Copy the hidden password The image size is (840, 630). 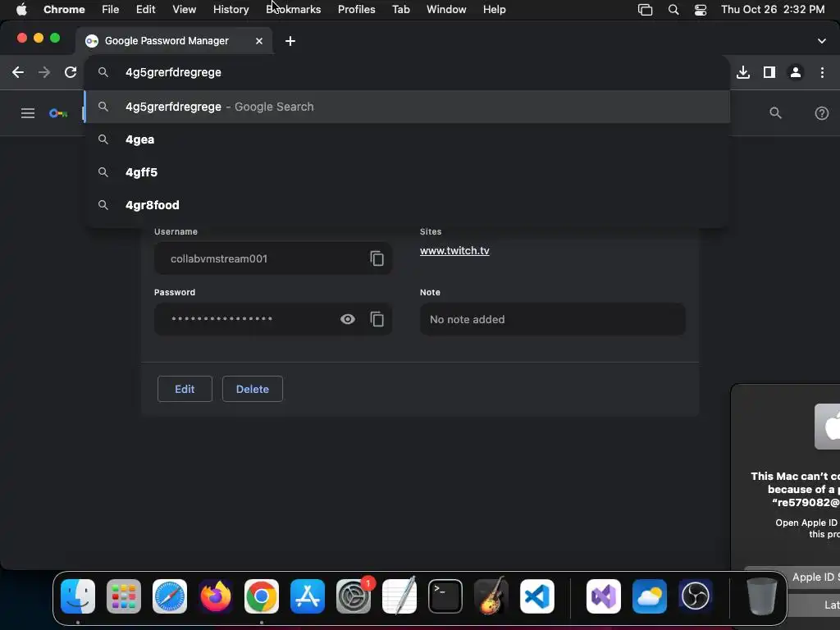(x=377, y=319)
